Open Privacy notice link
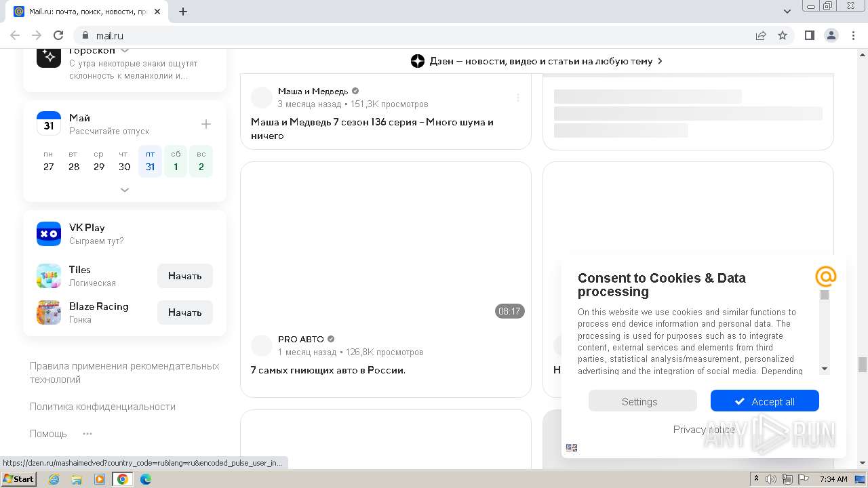Viewport: 868px width, 488px height. (704, 430)
